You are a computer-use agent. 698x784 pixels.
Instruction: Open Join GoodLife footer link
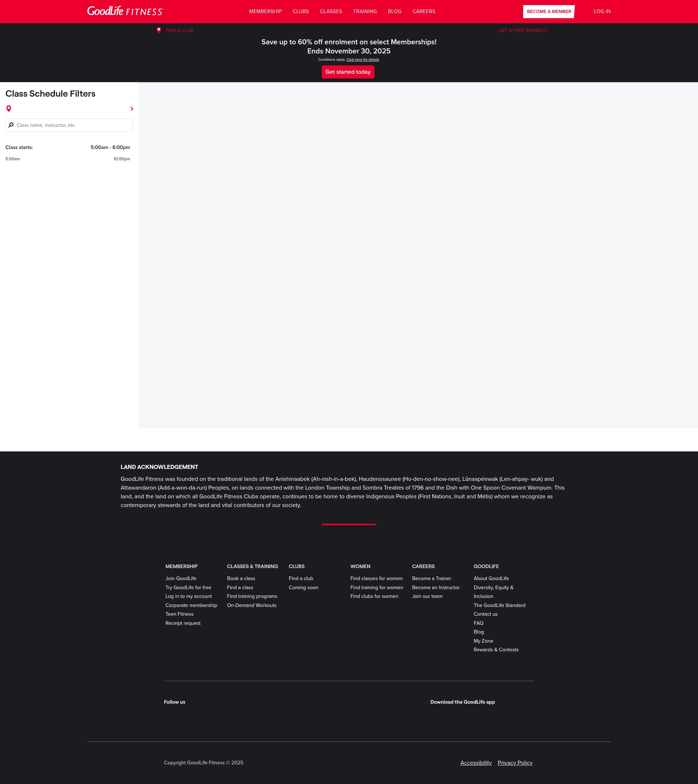[x=181, y=578]
